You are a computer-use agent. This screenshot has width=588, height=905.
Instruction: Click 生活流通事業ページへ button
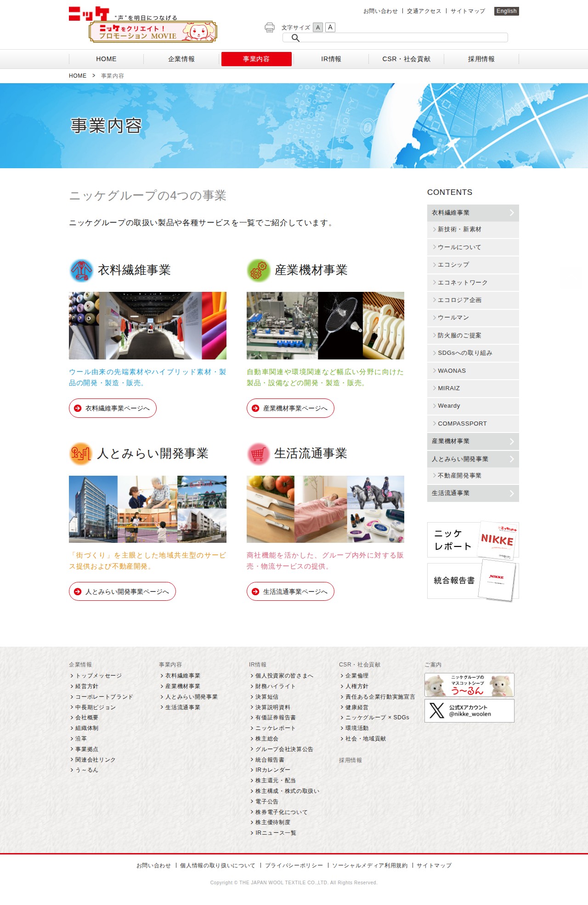pos(290,592)
